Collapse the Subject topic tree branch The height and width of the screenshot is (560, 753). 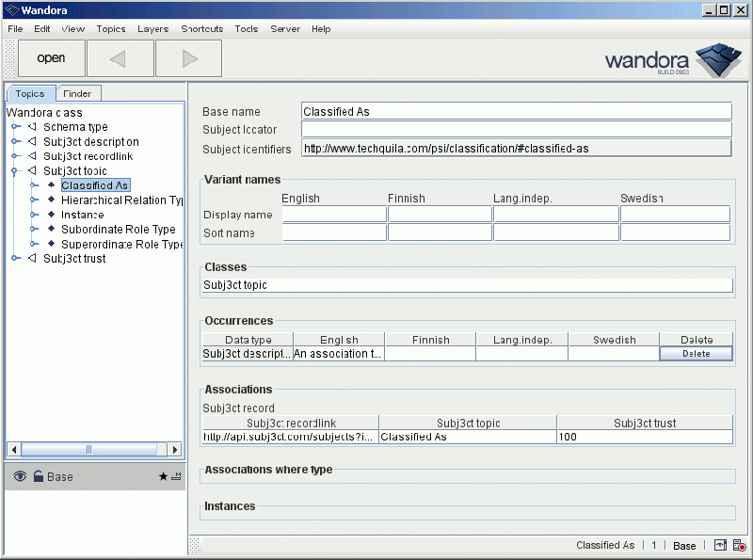click(x=15, y=169)
